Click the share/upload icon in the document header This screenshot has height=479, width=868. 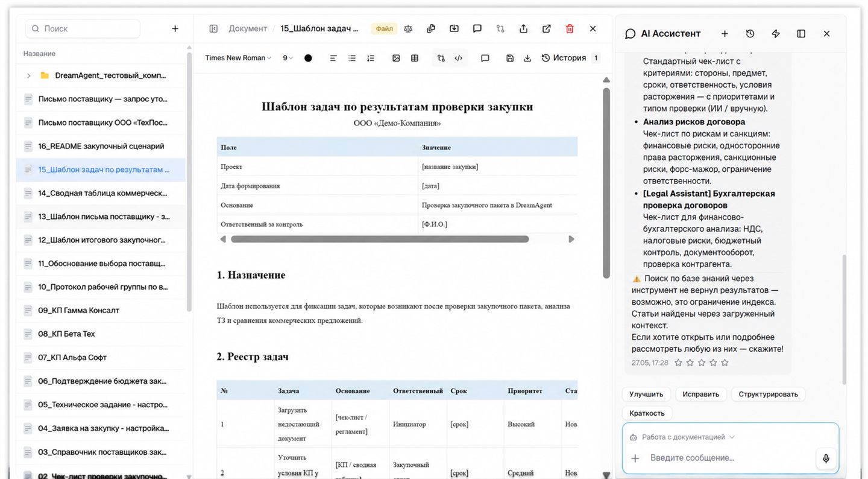(x=523, y=28)
